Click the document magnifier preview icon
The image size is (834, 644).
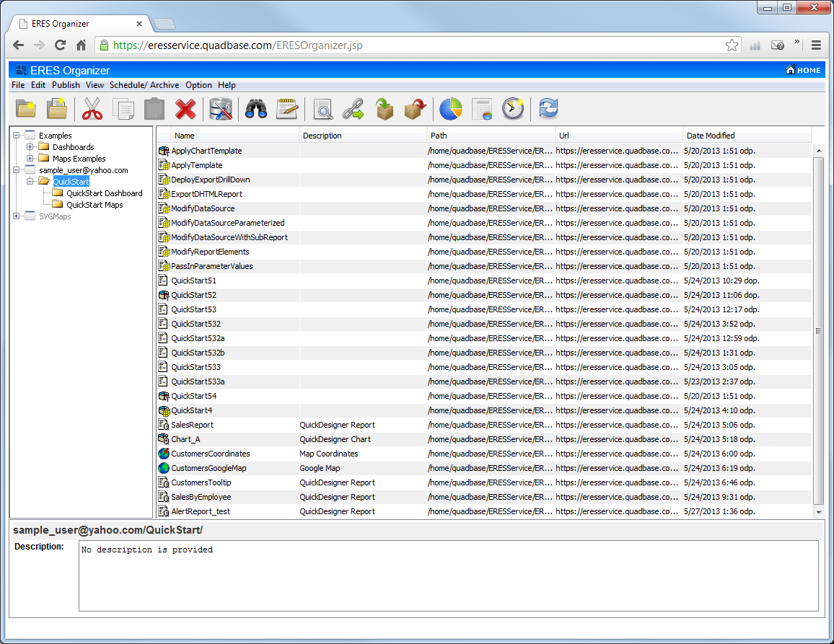pos(323,109)
